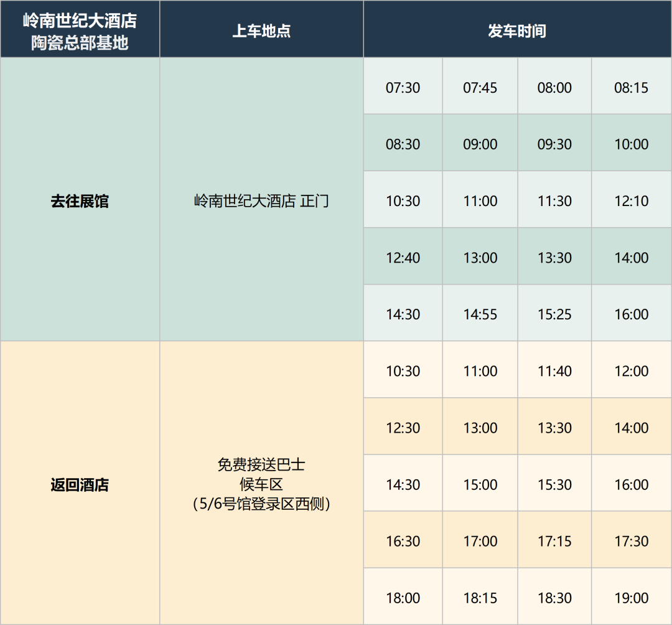Click 14:30 in the 返回酒店 section
This screenshot has height=625, width=672.
pos(403,483)
